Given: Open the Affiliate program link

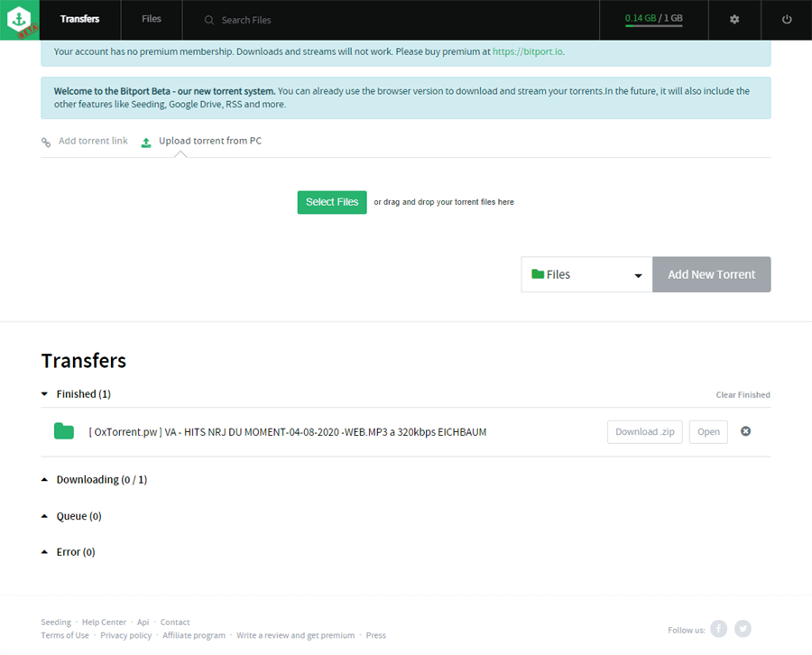Looking at the screenshot, I should [194, 635].
